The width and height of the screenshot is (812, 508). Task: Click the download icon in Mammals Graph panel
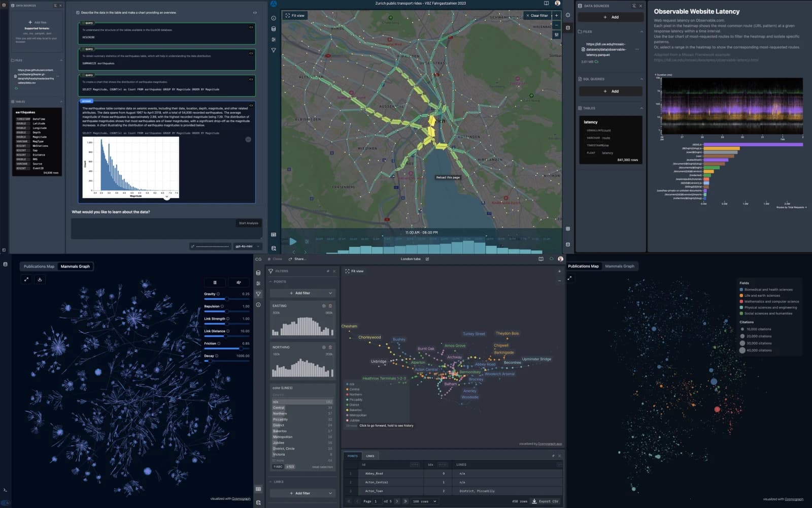tap(40, 279)
